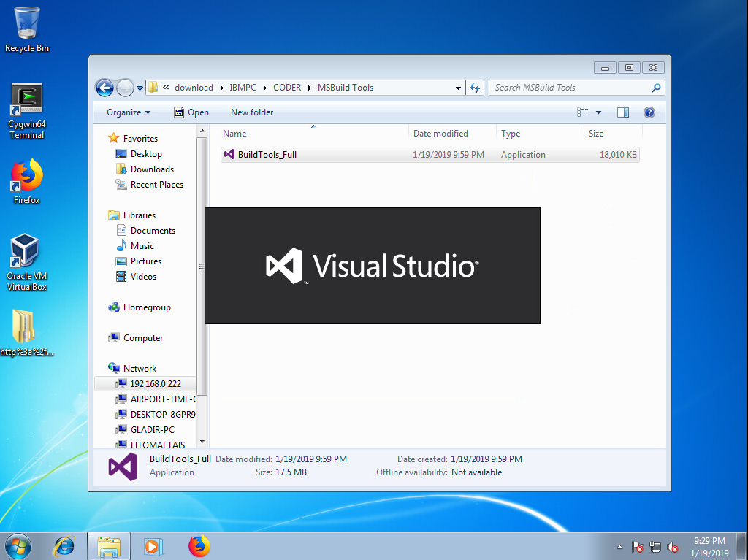Expand the Organize dropdown menu
748x560 pixels.
click(129, 112)
